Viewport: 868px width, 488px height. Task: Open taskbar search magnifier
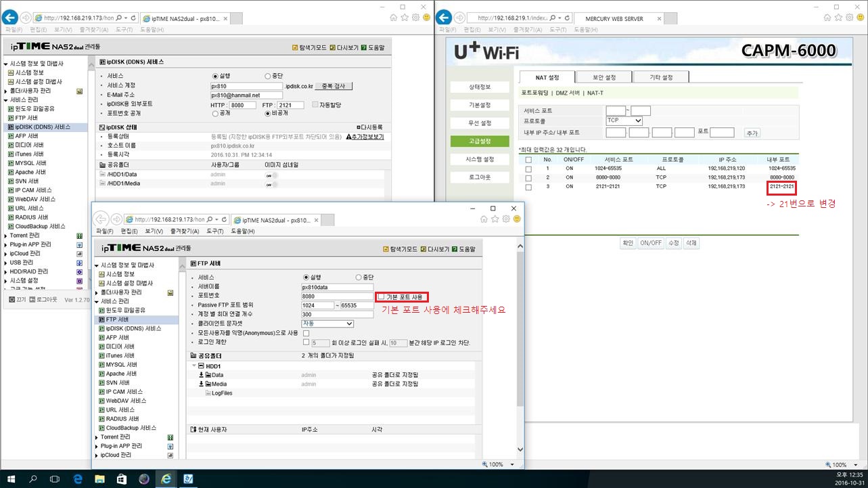(33, 479)
